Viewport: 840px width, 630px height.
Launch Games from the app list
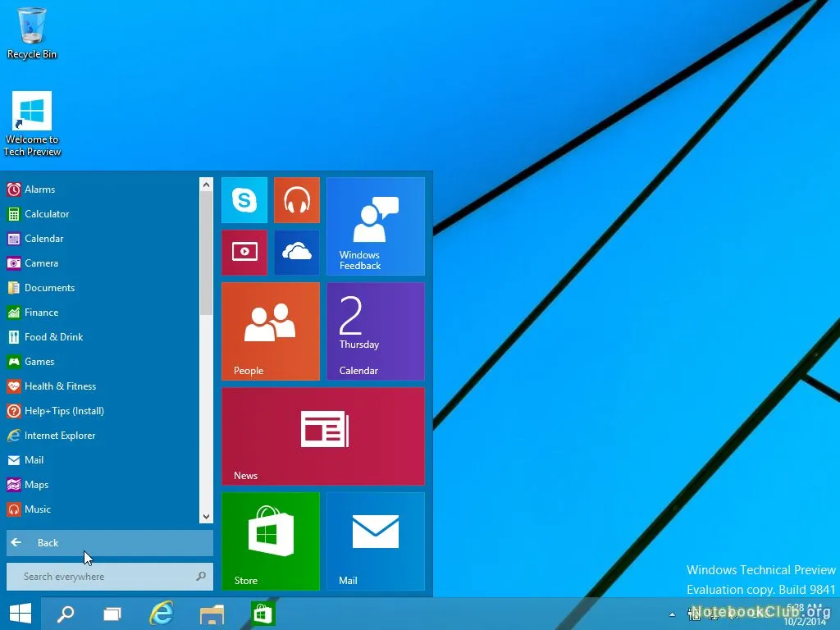tap(102, 362)
